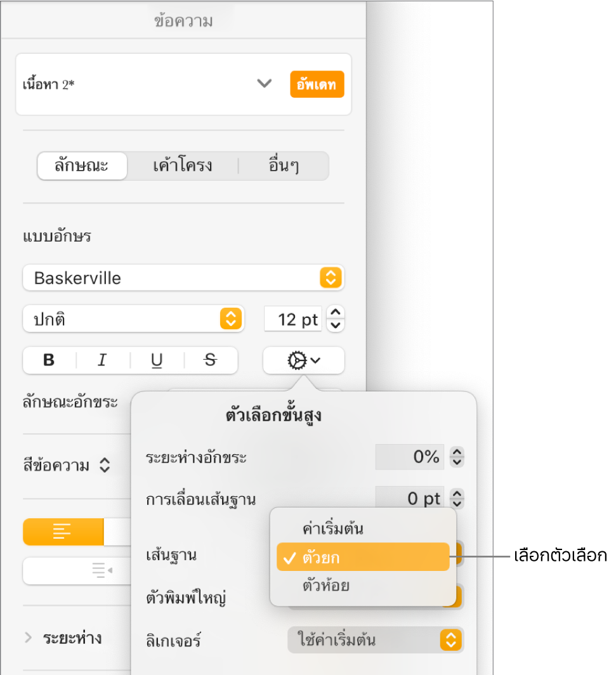
Task: Click ระยะห่างอักขระ 0% value field
Action: 409,457
